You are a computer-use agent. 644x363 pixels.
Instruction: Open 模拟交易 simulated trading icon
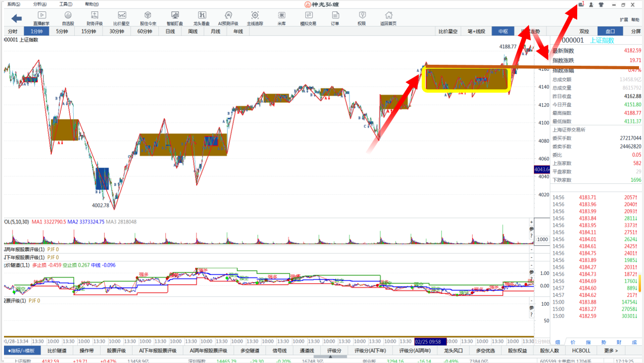(308, 18)
